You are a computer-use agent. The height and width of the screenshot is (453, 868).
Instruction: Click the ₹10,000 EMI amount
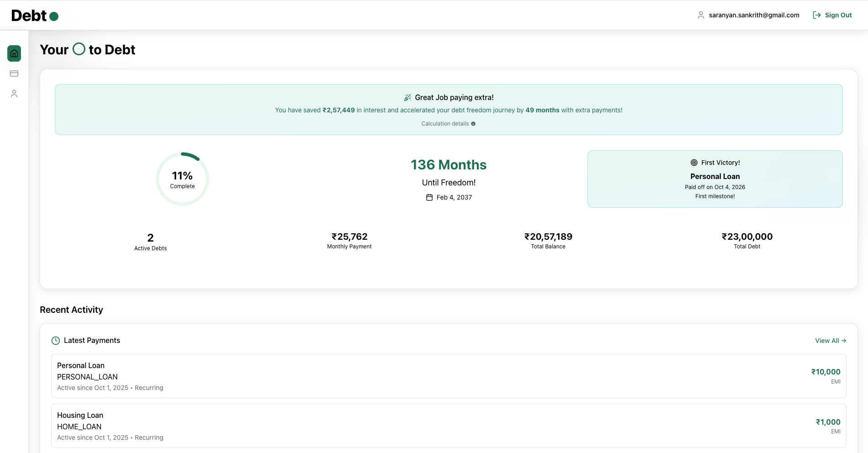[826, 372]
